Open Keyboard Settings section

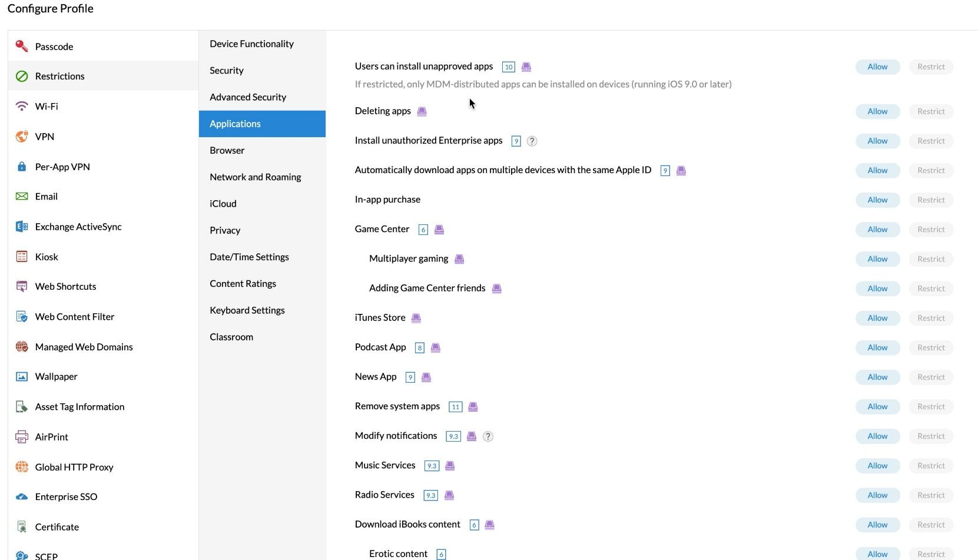pyautogui.click(x=263, y=310)
